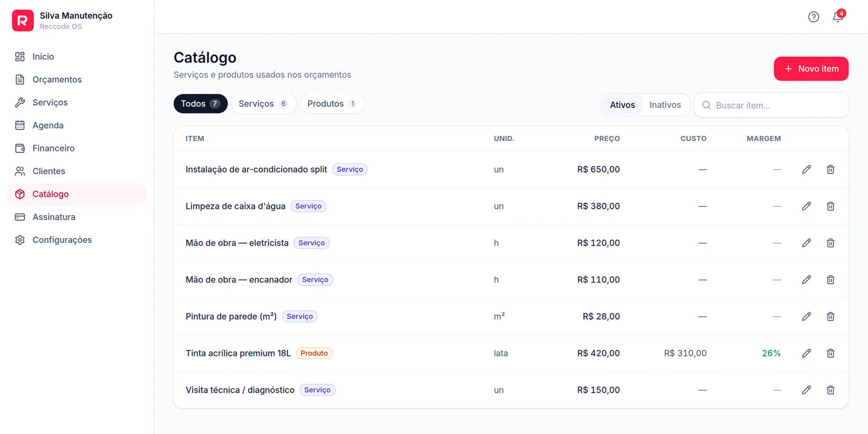
Task: Edit the Limpeza de caixa d'água item
Action: click(x=807, y=206)
